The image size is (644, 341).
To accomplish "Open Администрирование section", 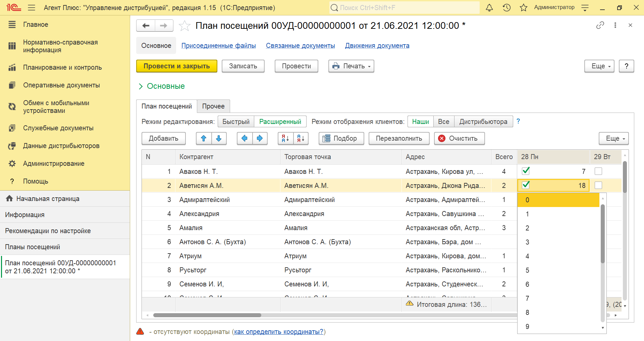I will [65, 163].
